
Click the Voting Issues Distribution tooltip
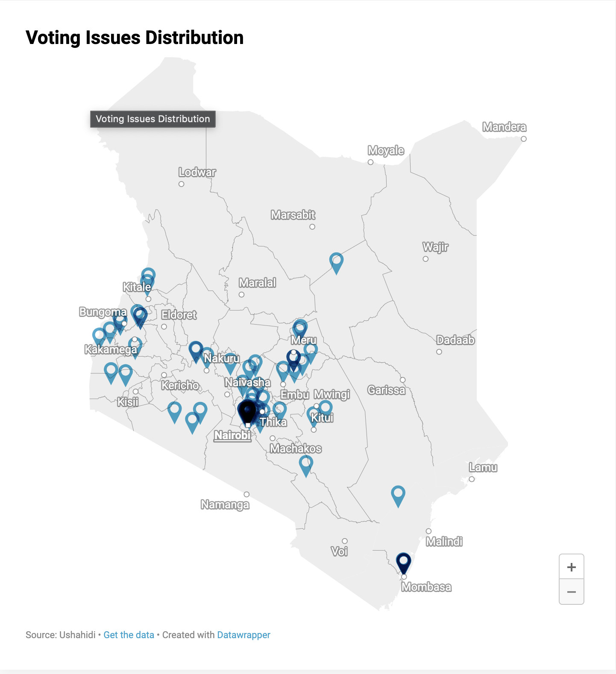point(153,119)
